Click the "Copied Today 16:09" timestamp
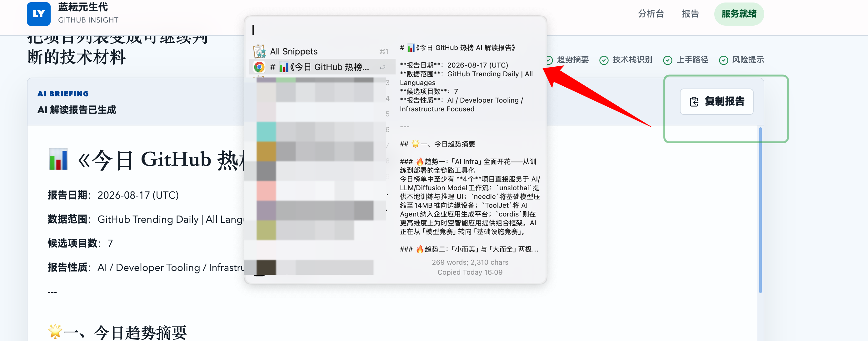Viewport: 868px width, 341px height. click(470, 272)
